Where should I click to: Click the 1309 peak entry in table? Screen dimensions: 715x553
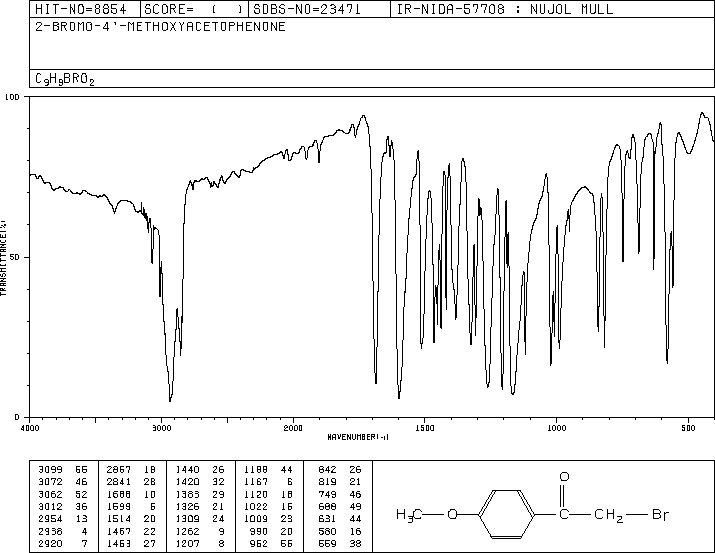[x=200, y=519]
